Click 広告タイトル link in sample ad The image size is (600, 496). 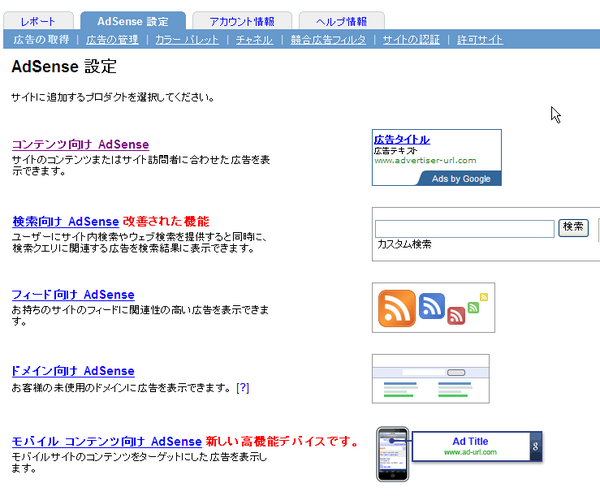point(402,139)
